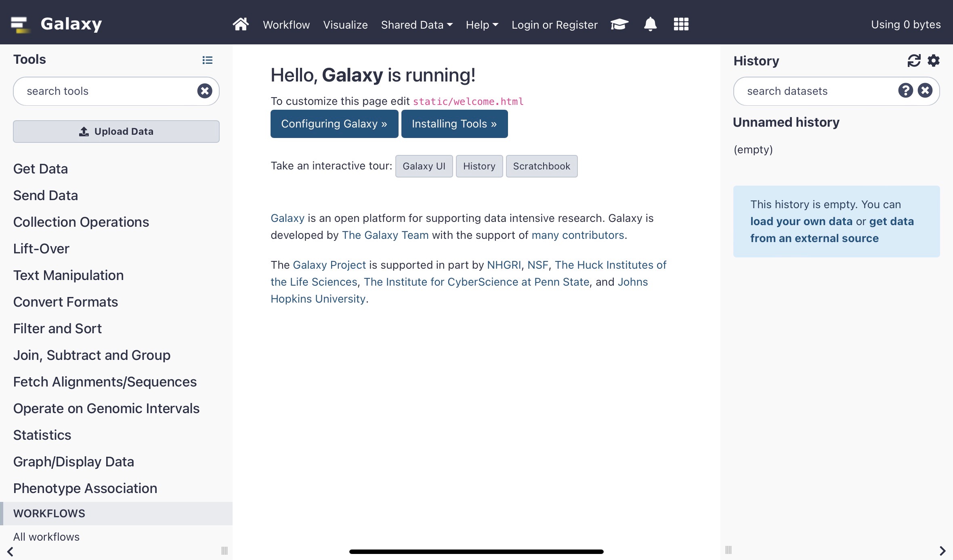Open the Visualize menu item
The height and width of the screenshot is (560, 953).
(x=345, y=25)
